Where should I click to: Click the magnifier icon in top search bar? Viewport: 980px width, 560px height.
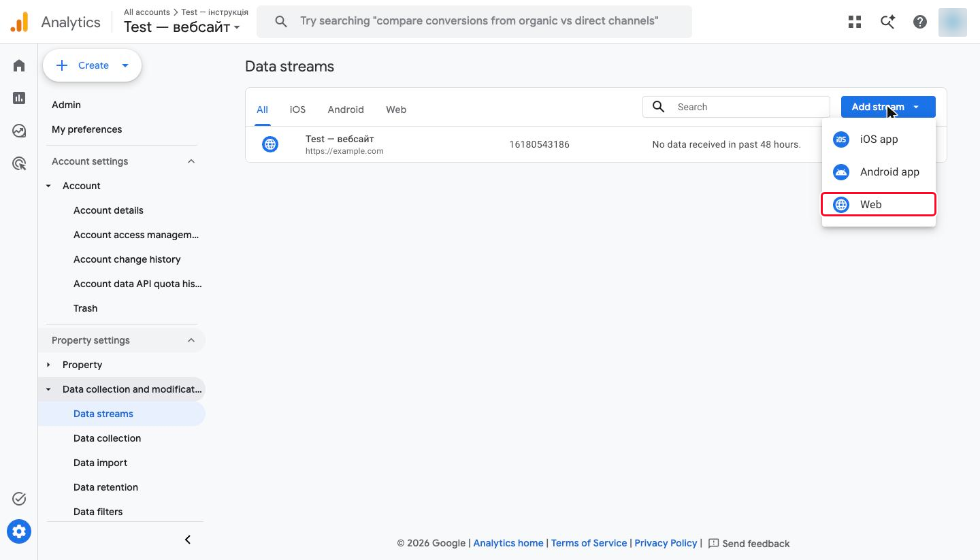click(x=281, y=21)
